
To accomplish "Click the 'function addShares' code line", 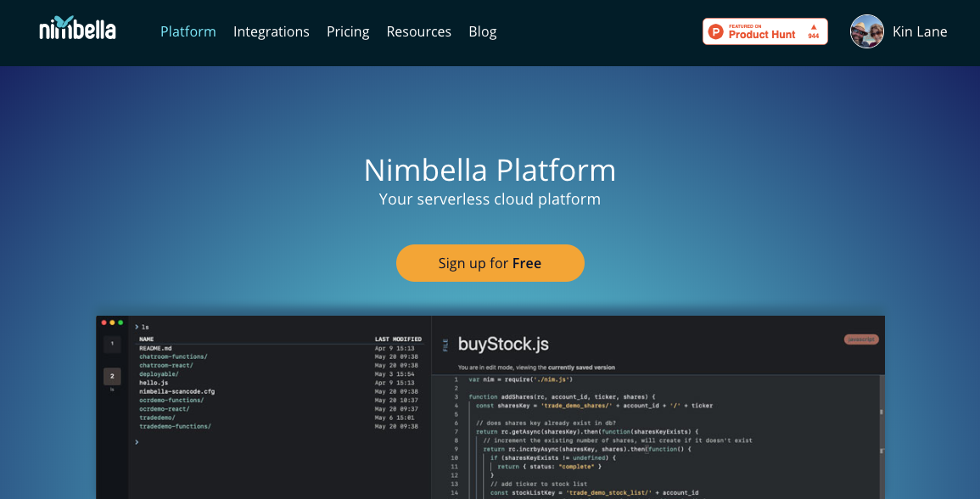I will pyautogui.click(x=562, y=397).
